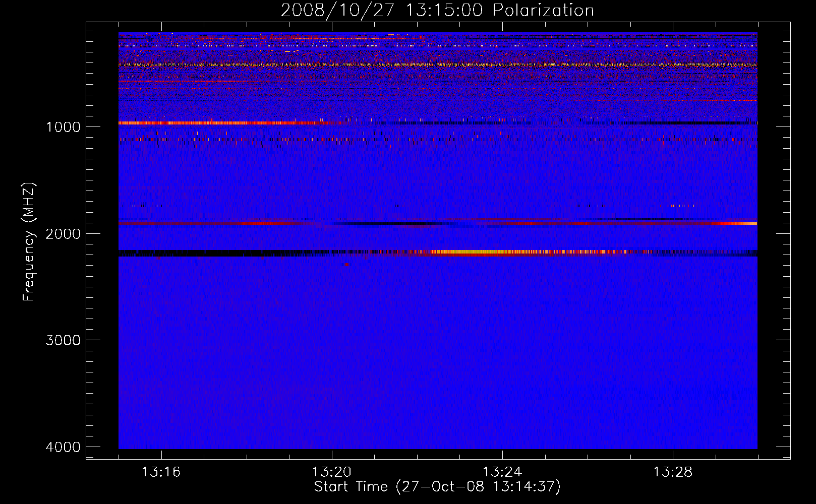
Task: Click the 4000 frequency tick label
Action: [x=63, y=447]
